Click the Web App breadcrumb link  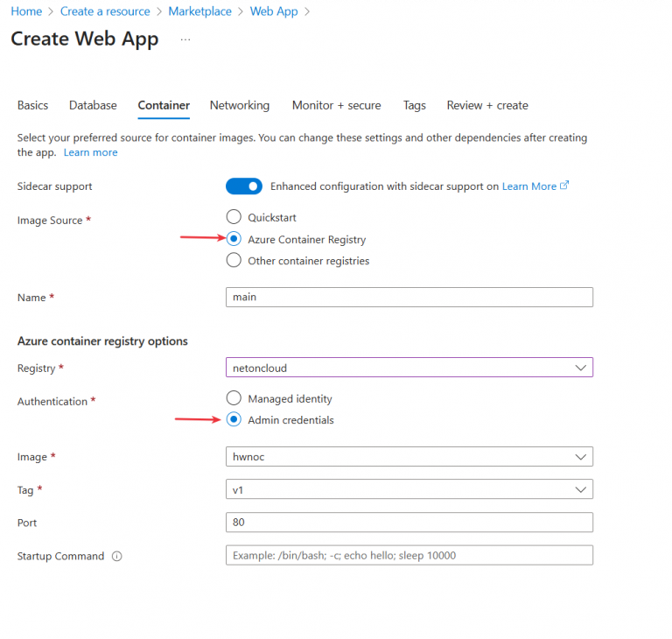(274, 11)
